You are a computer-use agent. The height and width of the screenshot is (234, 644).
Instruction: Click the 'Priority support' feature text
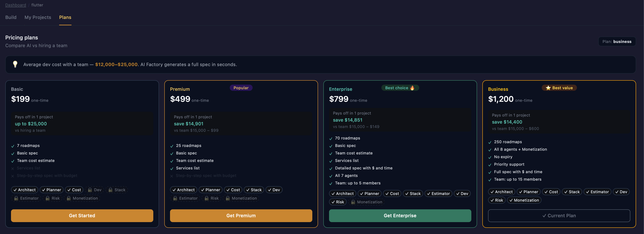pos(509,164)
